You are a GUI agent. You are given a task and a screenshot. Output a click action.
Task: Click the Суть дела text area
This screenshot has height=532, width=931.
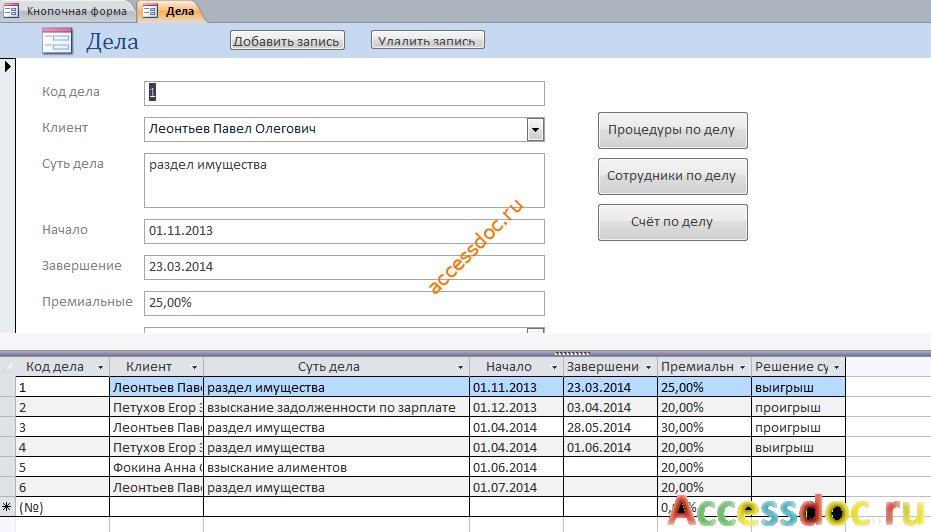pos(344,180)
